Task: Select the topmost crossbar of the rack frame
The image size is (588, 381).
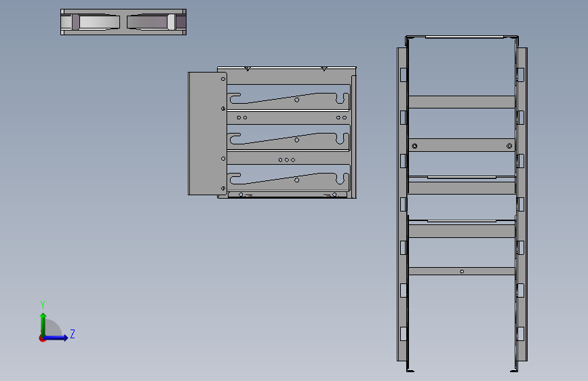Action: click(462, 102)
